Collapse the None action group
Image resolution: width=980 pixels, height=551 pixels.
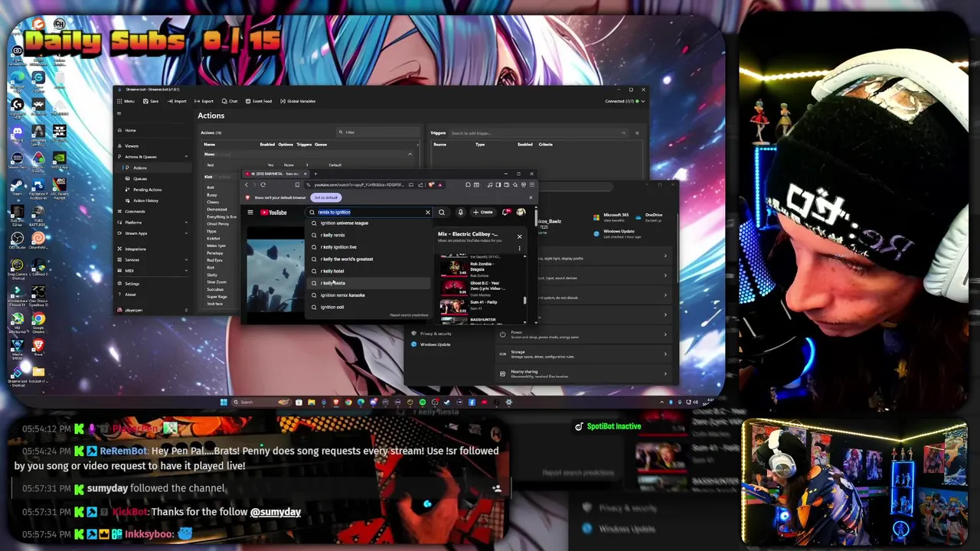coord(410,155)
